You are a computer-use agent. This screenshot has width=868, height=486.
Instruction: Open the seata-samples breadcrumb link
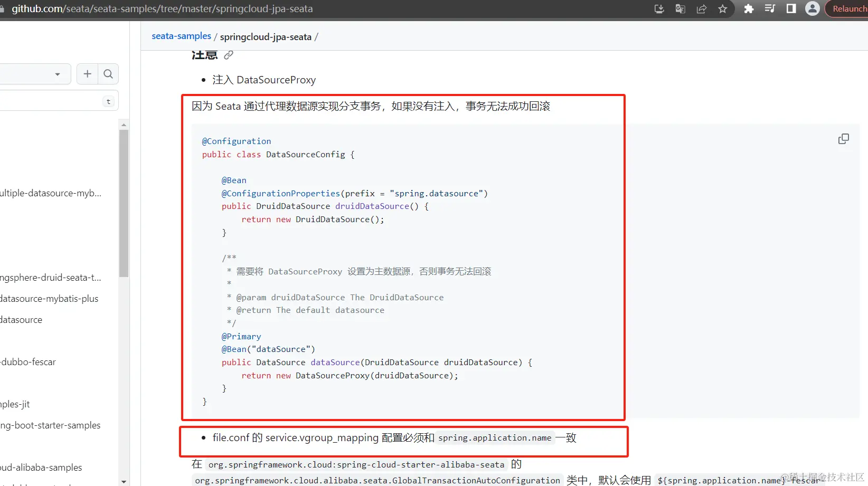point(181,36)
